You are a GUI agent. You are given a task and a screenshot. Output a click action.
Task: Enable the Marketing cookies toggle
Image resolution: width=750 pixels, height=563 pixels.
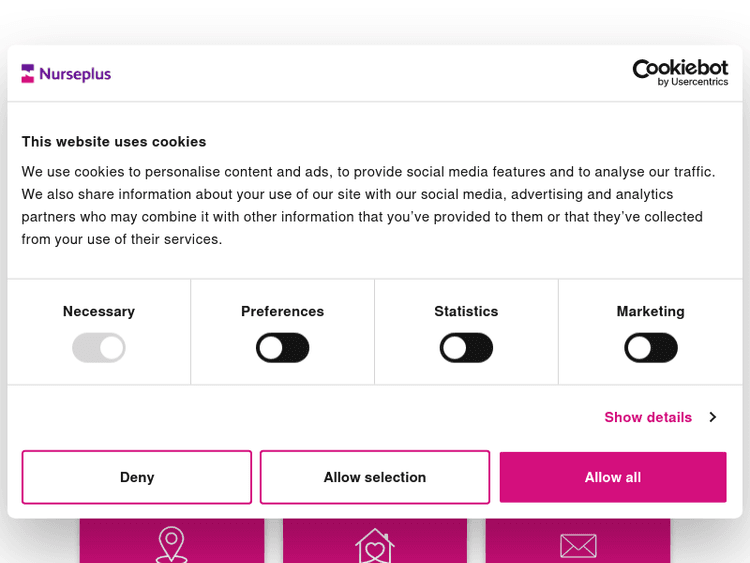[651, 348]
